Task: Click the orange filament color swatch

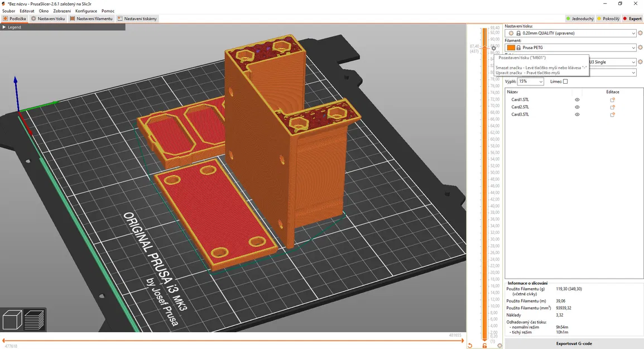Action: (x=511, y=47)
